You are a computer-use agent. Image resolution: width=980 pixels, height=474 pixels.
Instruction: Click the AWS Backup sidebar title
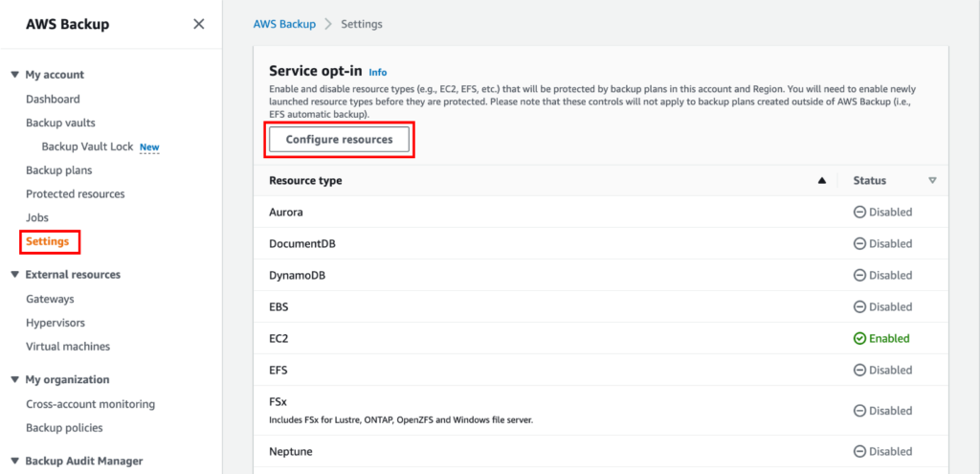point(68,24)
